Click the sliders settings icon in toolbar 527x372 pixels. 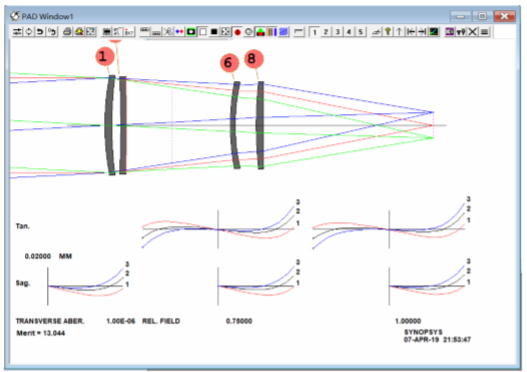coord(17,32)
